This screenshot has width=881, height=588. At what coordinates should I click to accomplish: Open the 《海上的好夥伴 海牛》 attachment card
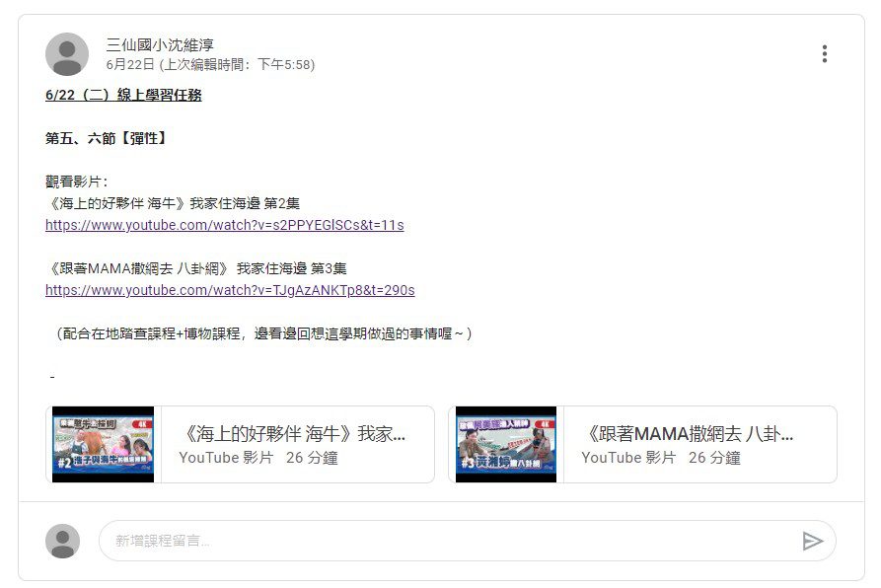240,444
